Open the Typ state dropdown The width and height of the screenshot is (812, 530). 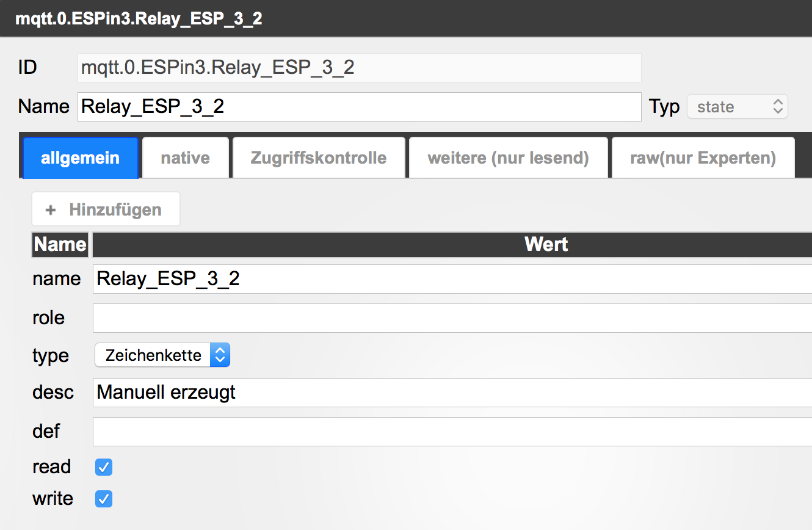click(x=738, y=107)
